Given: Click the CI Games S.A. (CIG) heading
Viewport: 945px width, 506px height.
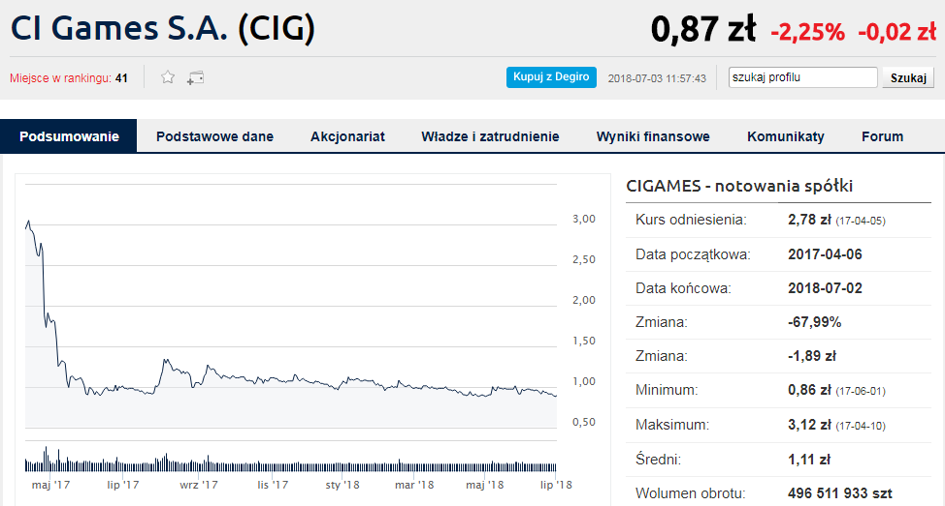Looking at the screenshot, I should (x=163, y=28).
